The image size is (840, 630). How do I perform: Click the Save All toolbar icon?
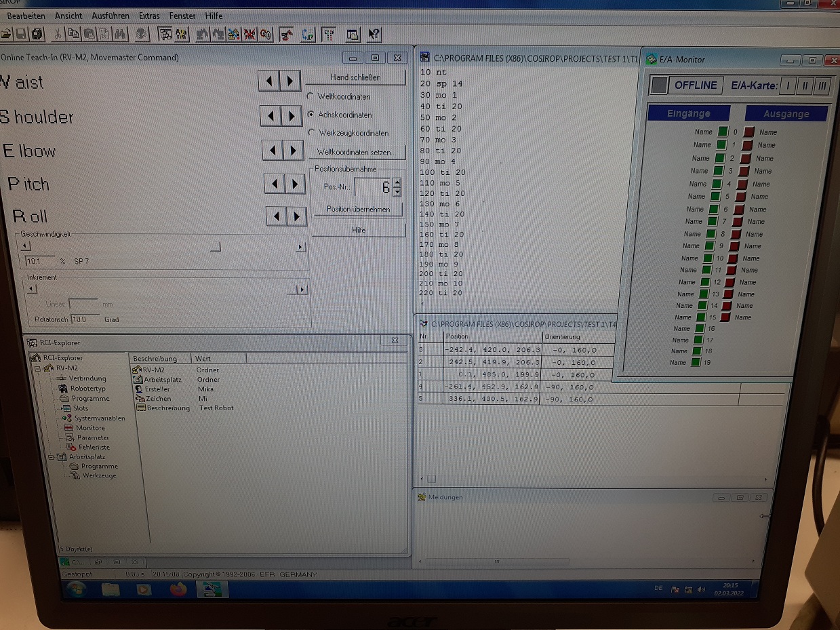(37, 33)
